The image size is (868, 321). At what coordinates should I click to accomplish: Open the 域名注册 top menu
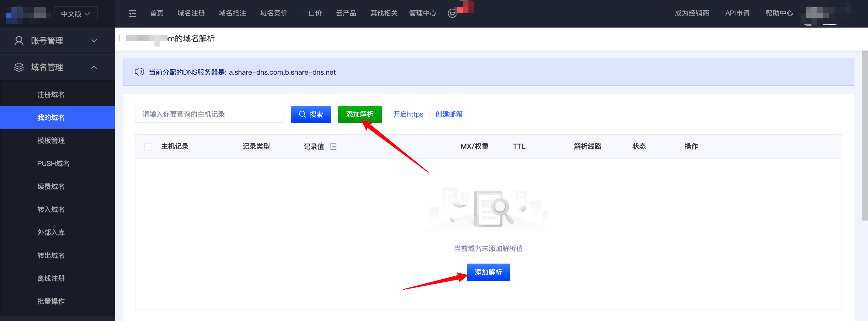click(191, 13)
